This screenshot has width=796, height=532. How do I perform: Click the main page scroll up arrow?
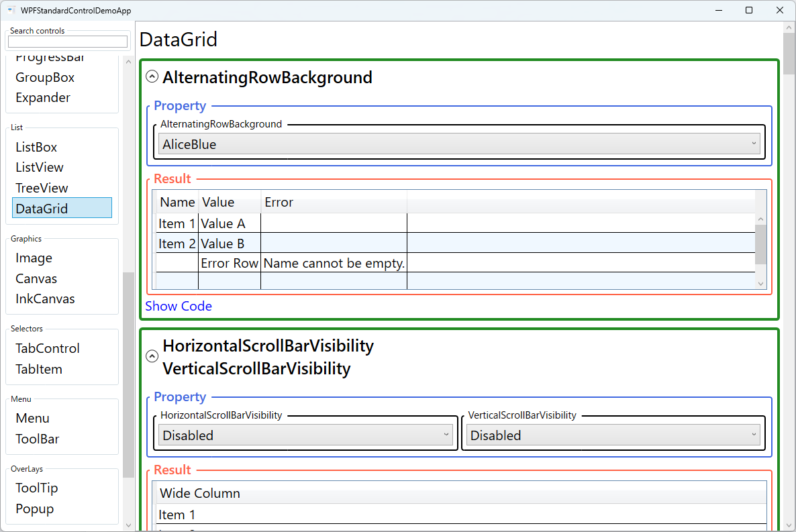(789, 28)
